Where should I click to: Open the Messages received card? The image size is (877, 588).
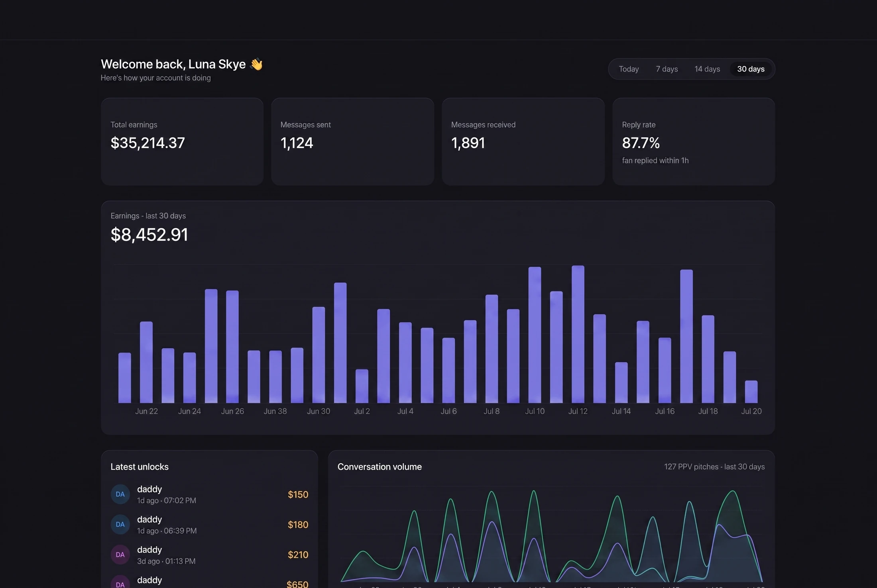[523, 142]
